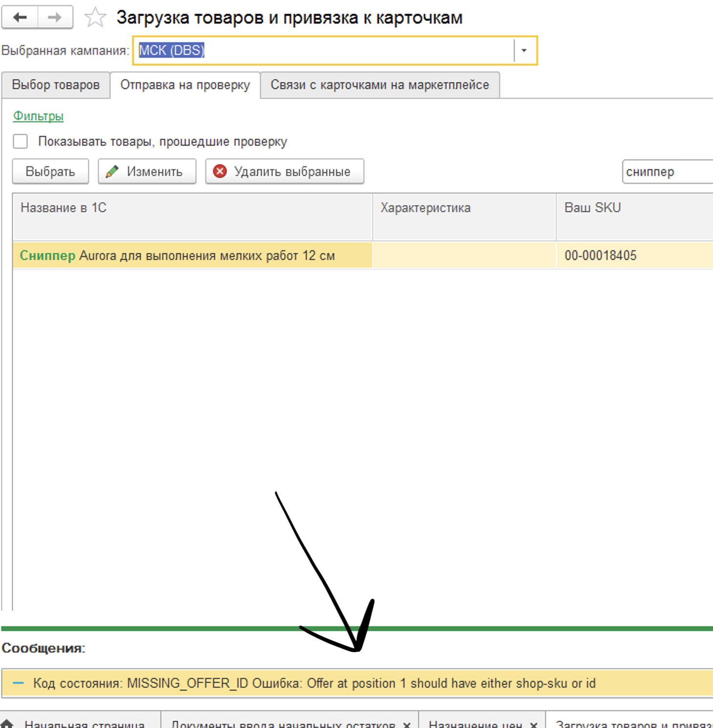Click the red delete icon on Удалить выбранные

point(220,171)
